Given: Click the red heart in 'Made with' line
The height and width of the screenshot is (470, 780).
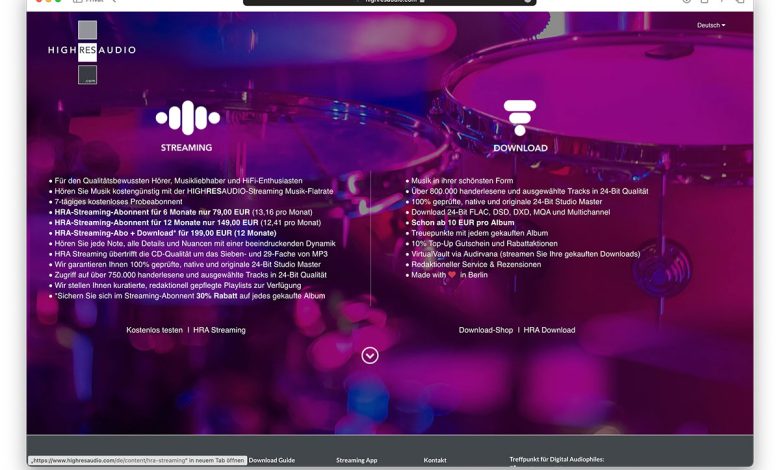Looking at the screenshot, I should (452, 275).
